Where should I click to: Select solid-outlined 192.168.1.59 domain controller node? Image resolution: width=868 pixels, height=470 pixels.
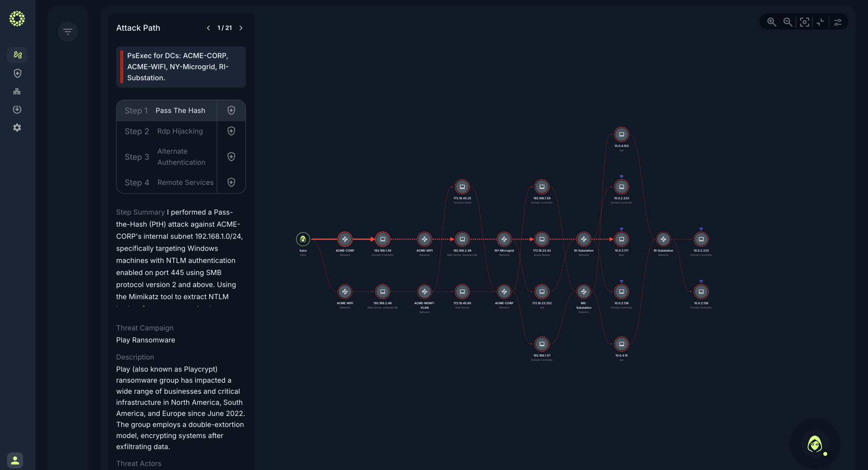pyautogui.click(x=382, y=239)
